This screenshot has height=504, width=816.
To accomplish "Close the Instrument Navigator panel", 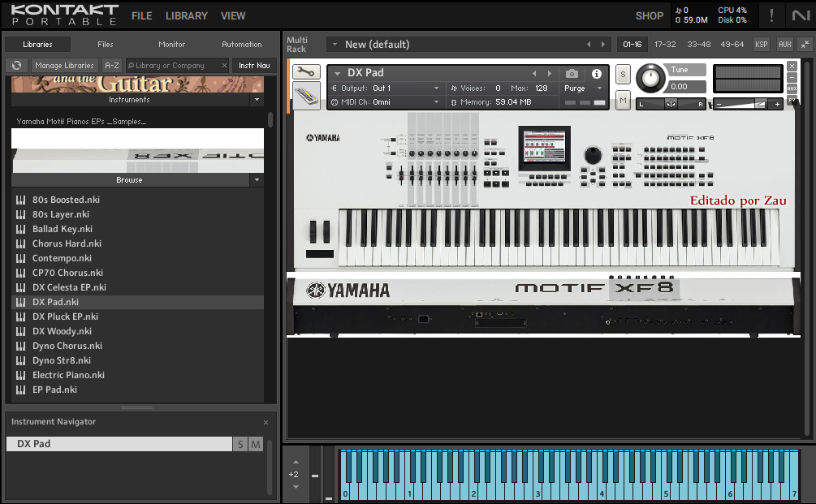I will [266, 422].
